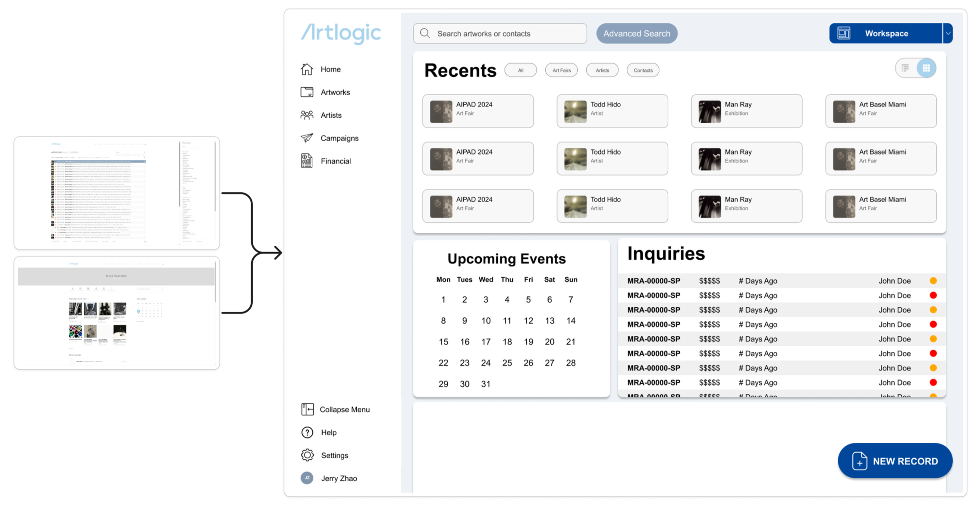Select the All filter in Recents
The image size is (980, 507).
pyautogui.click(x=521, y=70)
